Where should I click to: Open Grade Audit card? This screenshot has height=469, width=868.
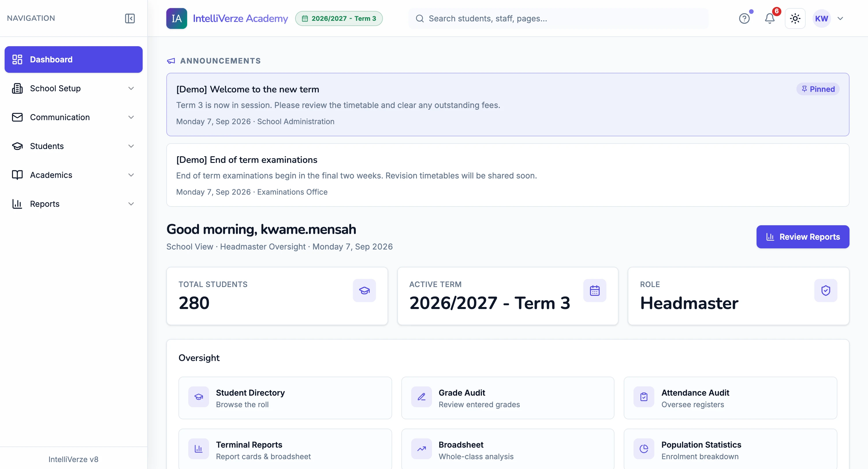pyautogui.click(x=507, y=398)
